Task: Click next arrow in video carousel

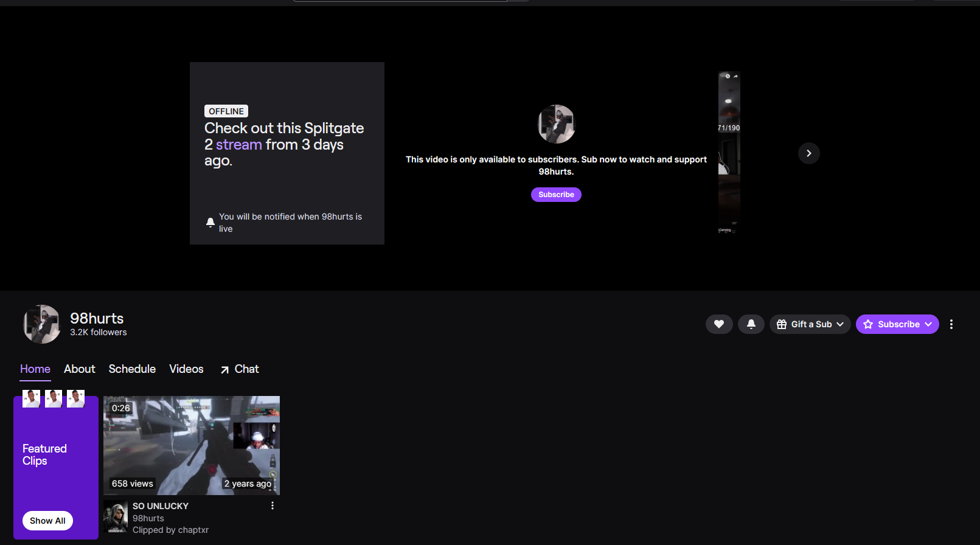Action: pos(808,153)
